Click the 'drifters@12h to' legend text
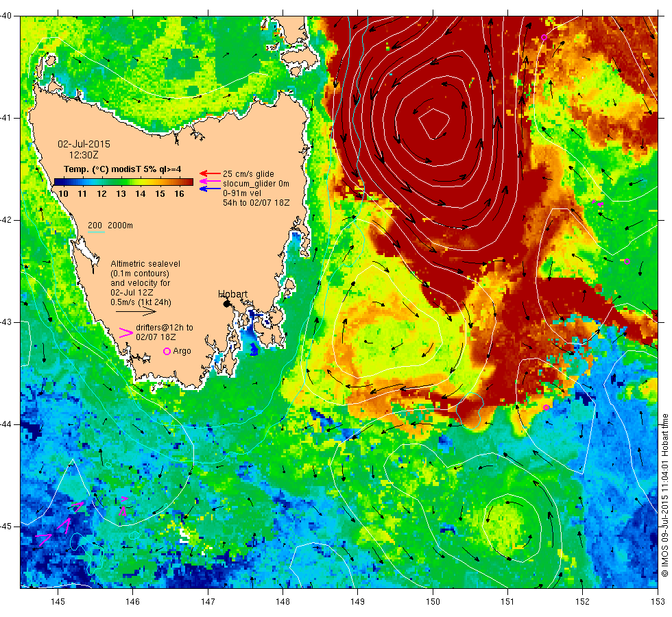The image size is (672, 617). pos(165,328)
